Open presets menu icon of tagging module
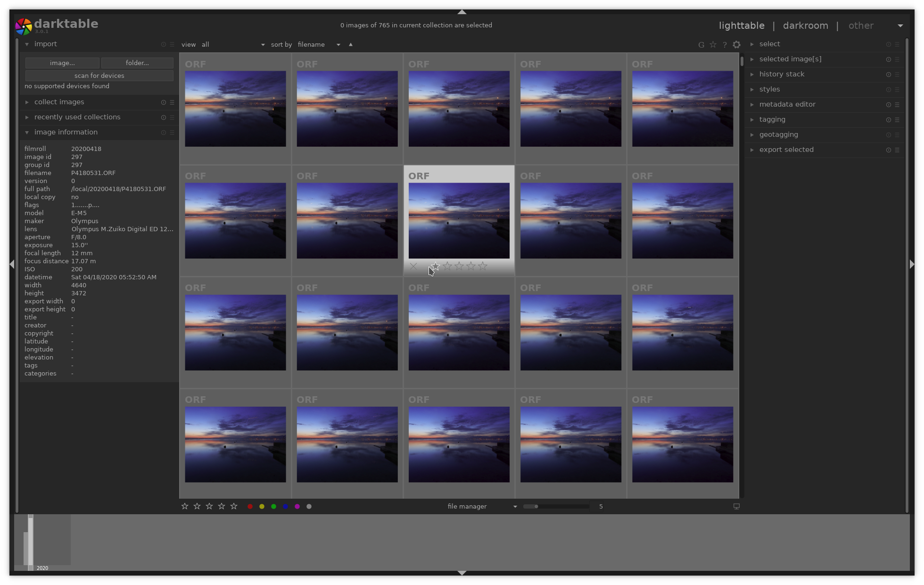Image resolution: width=924 pixels, height=585 pixels. pyautogui.click(x=897, y=120)
